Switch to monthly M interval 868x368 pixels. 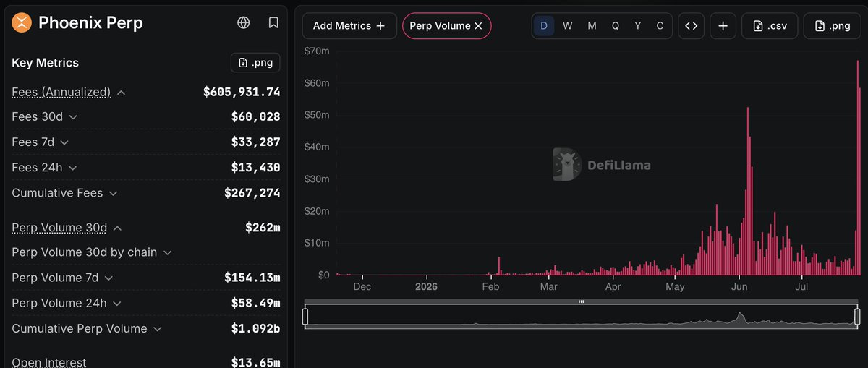[x=592, y=26]
